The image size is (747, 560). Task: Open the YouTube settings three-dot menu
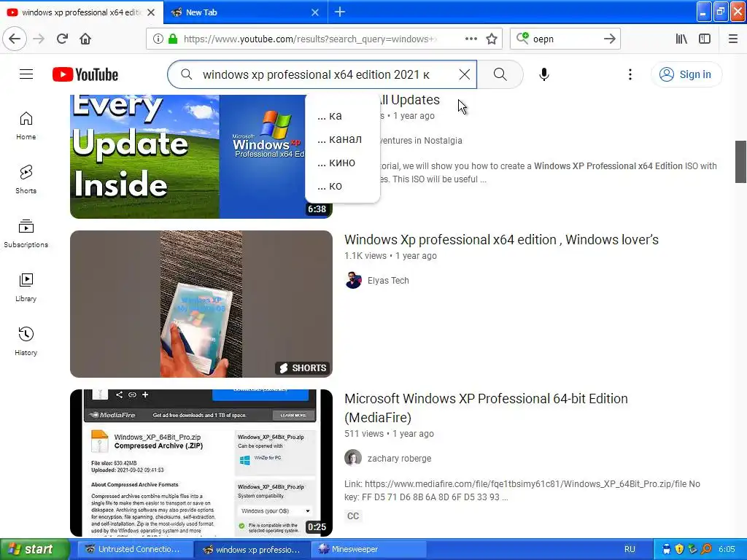[630, 74]
